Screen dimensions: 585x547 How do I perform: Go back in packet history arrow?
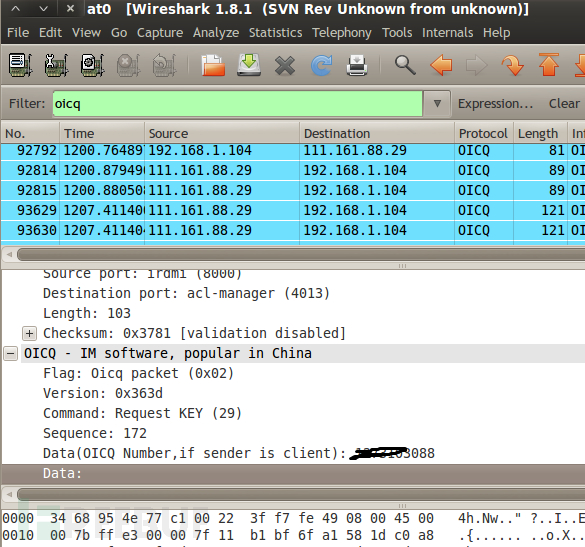click(x=441, y=65)
